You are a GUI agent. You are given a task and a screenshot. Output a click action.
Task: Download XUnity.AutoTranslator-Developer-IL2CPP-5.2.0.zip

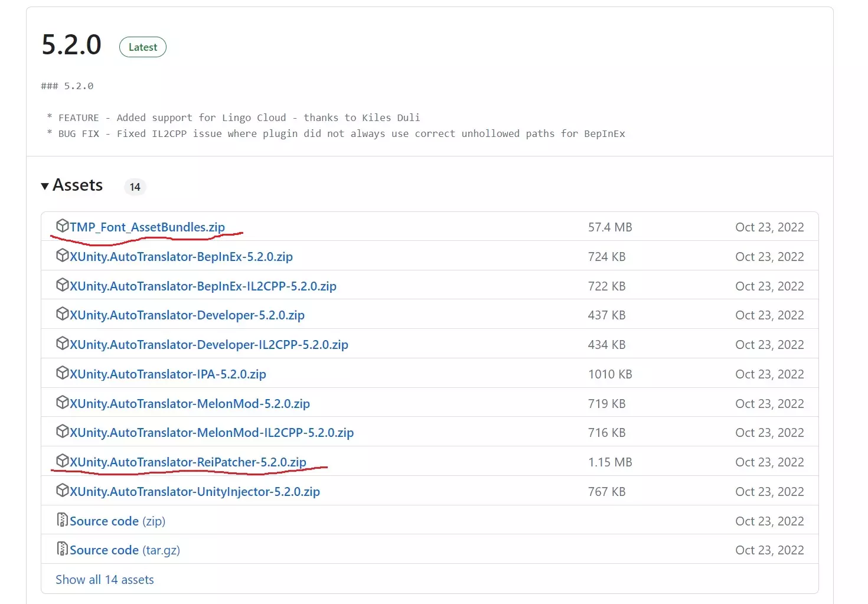pyautogui.click(x=209, y=345)
